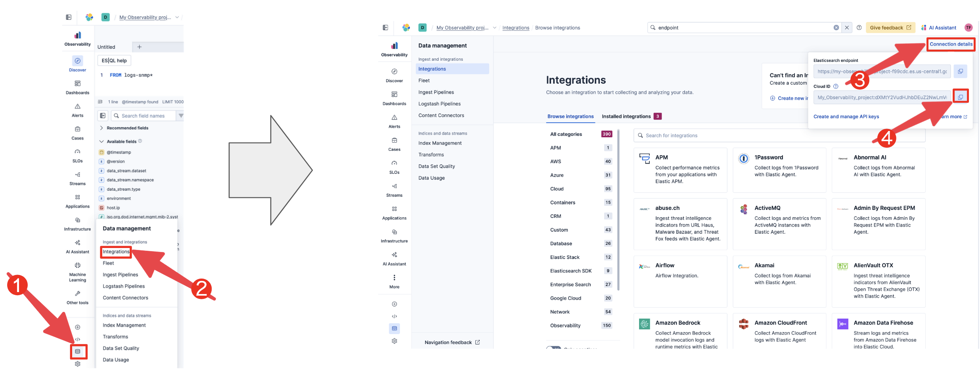Open the ActiveMQ integration card

779,224
